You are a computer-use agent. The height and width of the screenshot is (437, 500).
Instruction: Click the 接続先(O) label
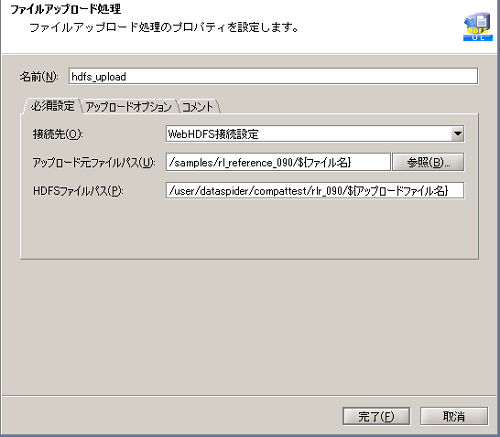(x=58, y=134)
